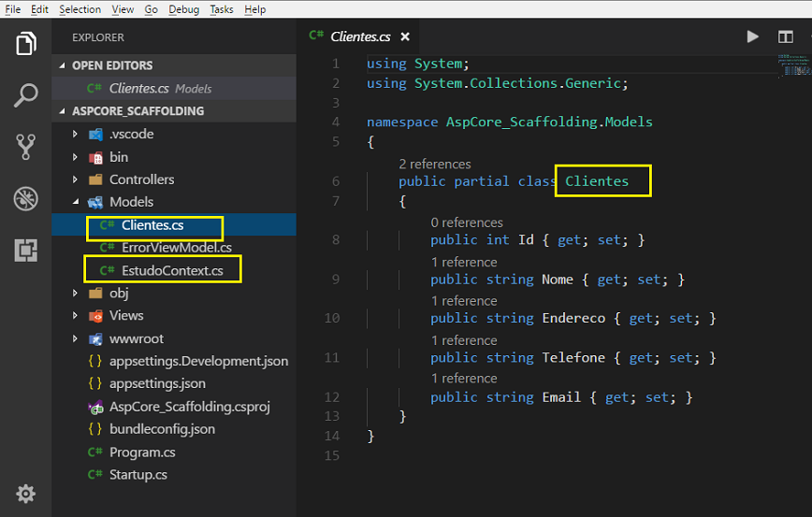Open the View menu
This screenshot has width=812, height=517.
click(x=123, y=9)
